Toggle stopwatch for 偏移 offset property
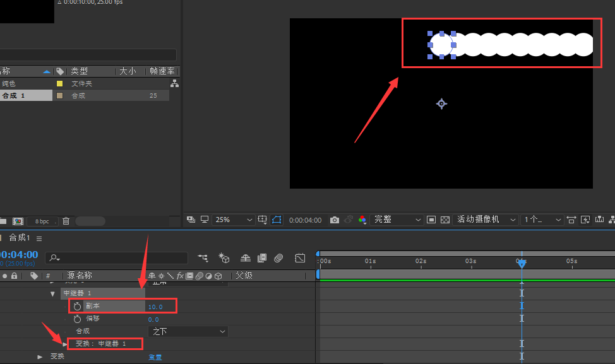Screen dimensions: 615x364 [x=77, y=319]
